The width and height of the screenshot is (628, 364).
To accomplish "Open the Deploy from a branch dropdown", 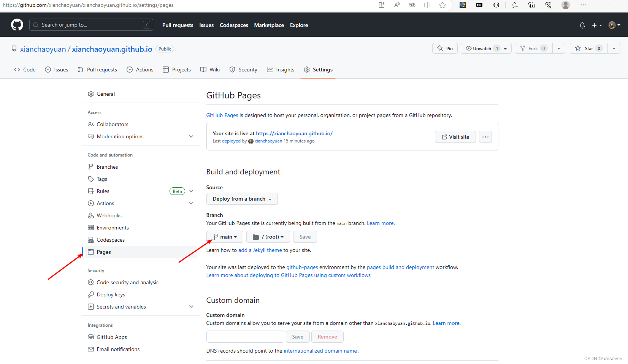I will 242,199.
